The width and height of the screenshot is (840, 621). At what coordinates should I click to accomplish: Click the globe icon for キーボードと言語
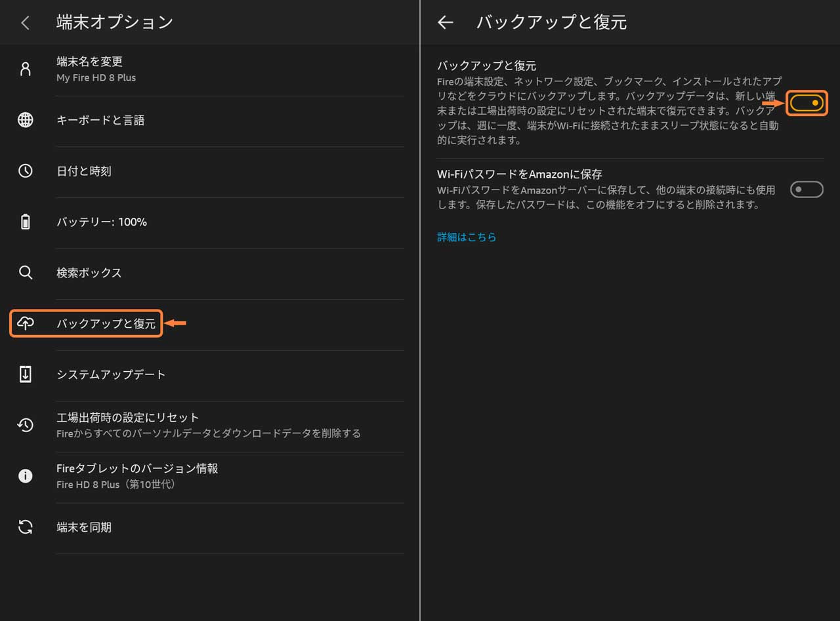[x=25, y=120]
